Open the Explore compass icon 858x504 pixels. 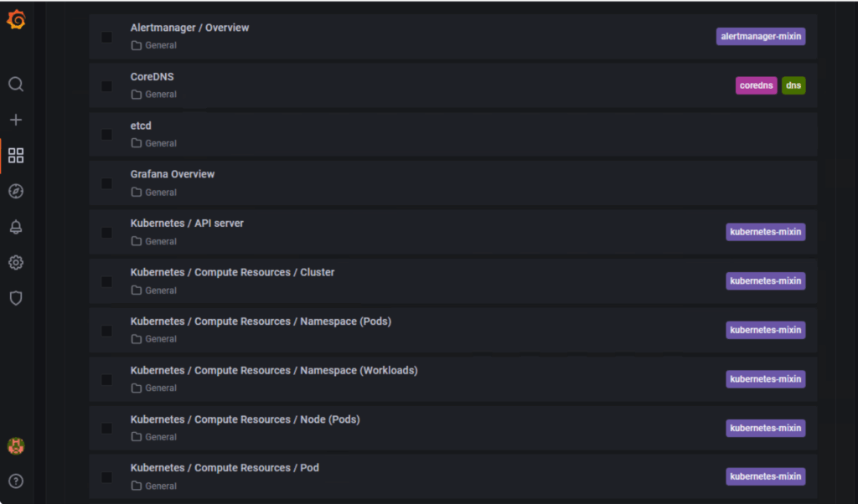tap(16, 192)
